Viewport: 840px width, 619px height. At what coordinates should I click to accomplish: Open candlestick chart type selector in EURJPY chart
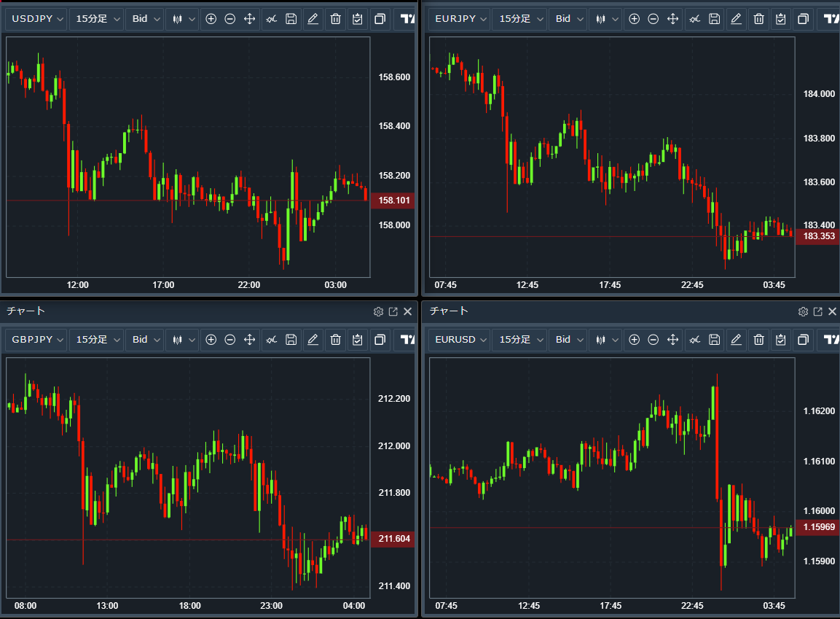pyautogui.click(x=605, y=19)
